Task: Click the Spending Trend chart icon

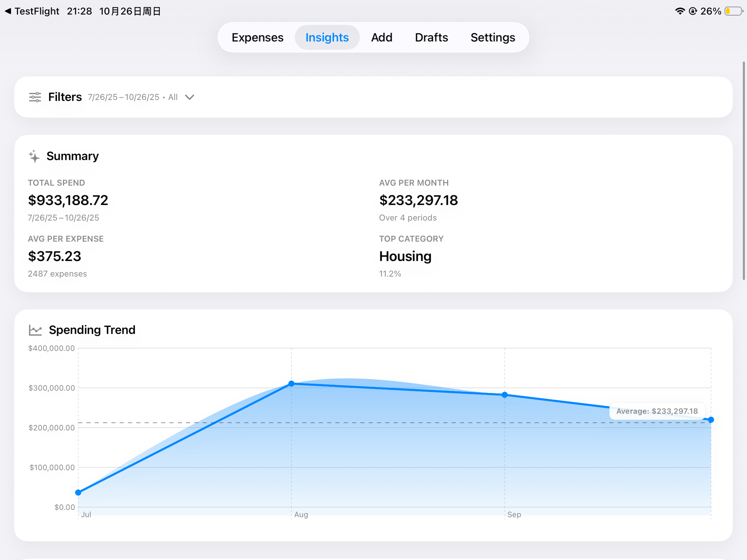Action: pyautogui.click(x=36, y=330)
